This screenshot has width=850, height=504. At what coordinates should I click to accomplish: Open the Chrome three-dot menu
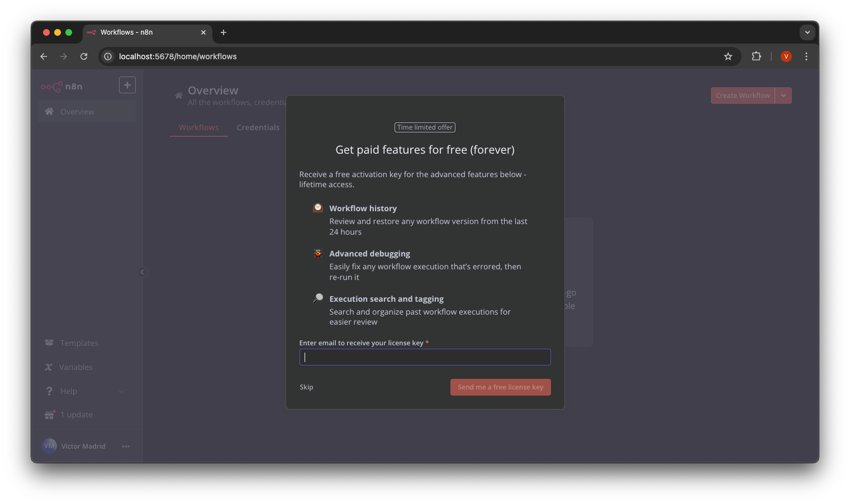coord(806,56)
